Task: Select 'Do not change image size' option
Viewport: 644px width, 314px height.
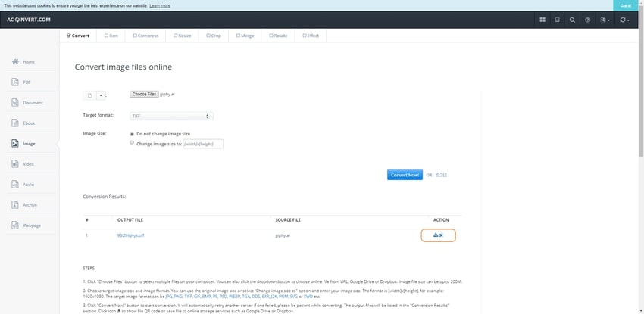Action: point(132,134)
